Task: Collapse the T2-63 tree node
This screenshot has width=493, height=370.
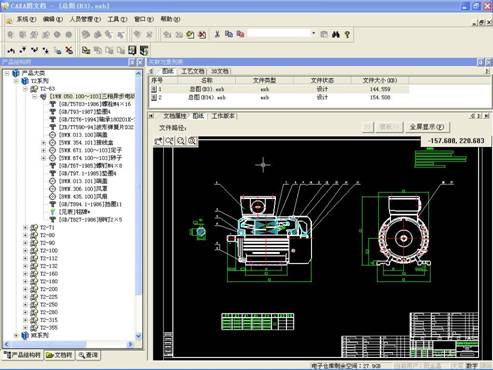Action: (25, 89)
